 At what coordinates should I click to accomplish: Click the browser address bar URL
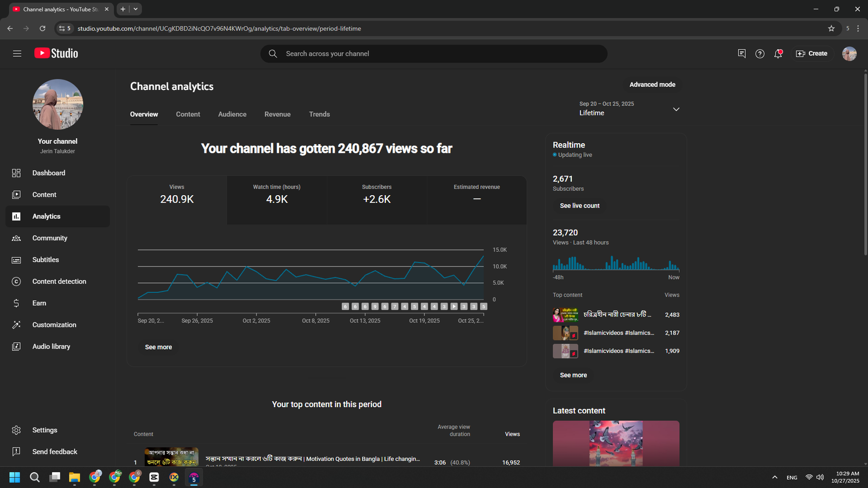click(x=219, y=28)
